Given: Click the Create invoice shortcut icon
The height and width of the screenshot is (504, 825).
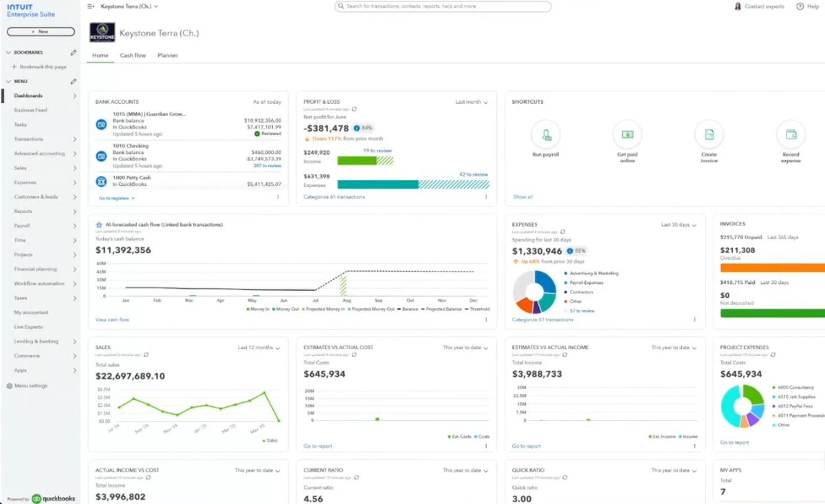Looking at the screenshot, I should [x=709, y=135].
